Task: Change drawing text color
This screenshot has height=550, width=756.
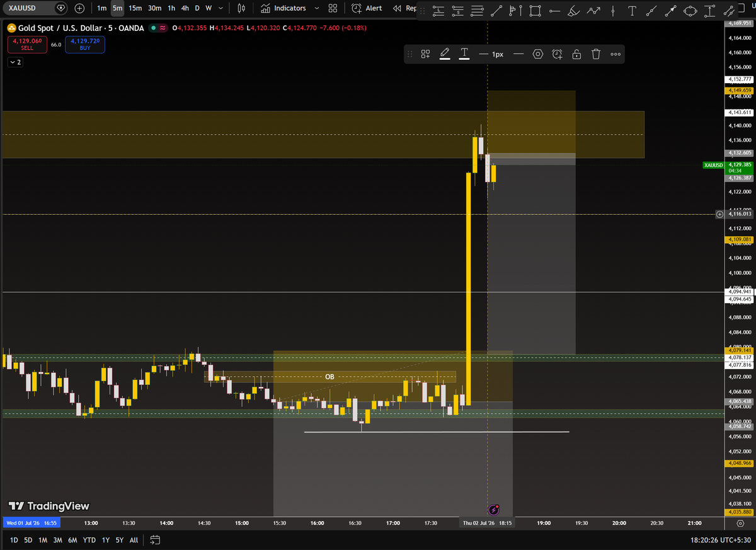Action: 464,54
